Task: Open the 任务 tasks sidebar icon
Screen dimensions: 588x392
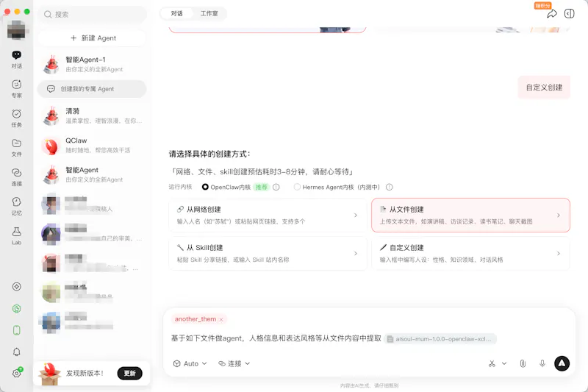Action: (x=16, y=118)
